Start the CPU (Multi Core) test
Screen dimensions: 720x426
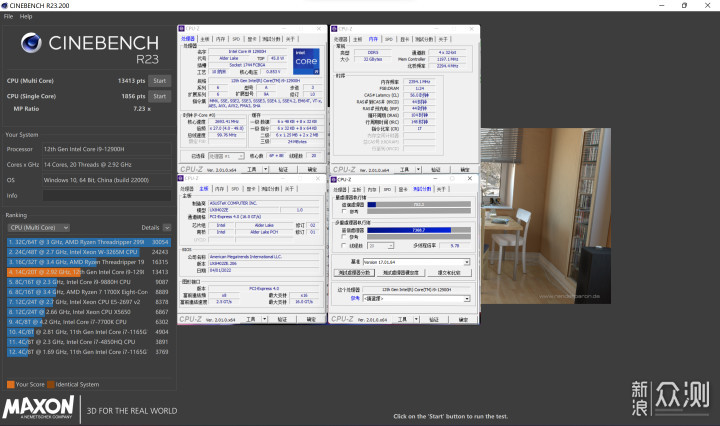(x=160, y=81)
